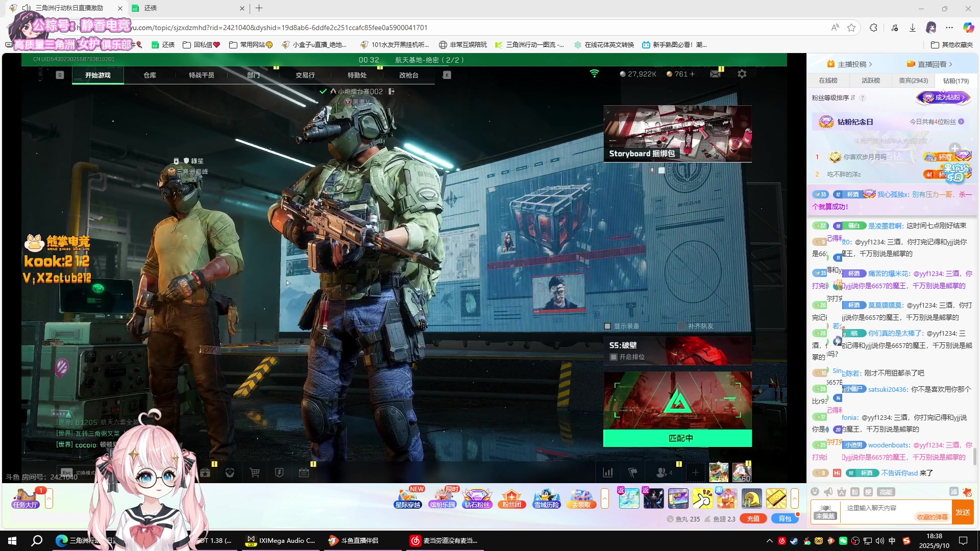Toggle the gift-effects block icon
Screen dimensions: 980x551
tap(967, 492)
